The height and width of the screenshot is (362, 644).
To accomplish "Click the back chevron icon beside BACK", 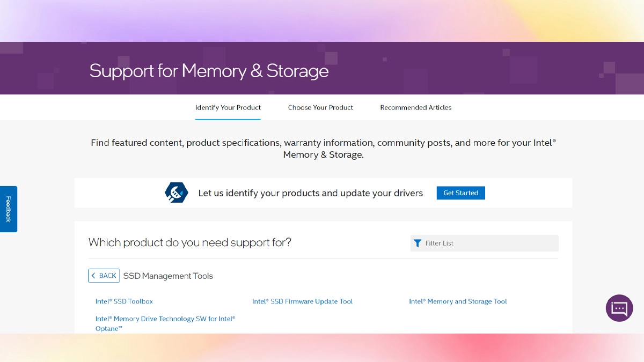I will [x=94, y=275].
